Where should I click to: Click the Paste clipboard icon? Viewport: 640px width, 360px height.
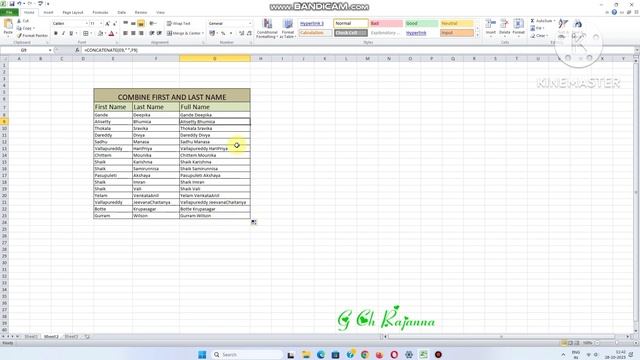click(x=8, y=24)
